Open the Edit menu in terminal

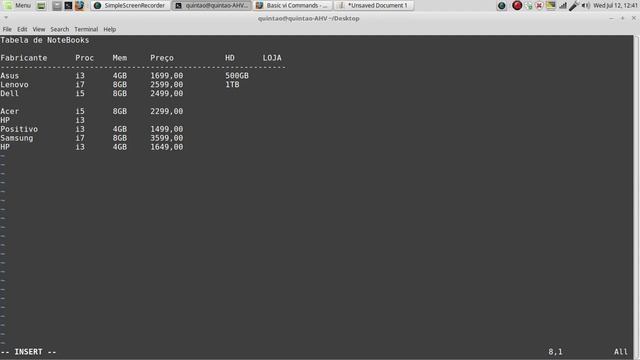click(22, 29)
